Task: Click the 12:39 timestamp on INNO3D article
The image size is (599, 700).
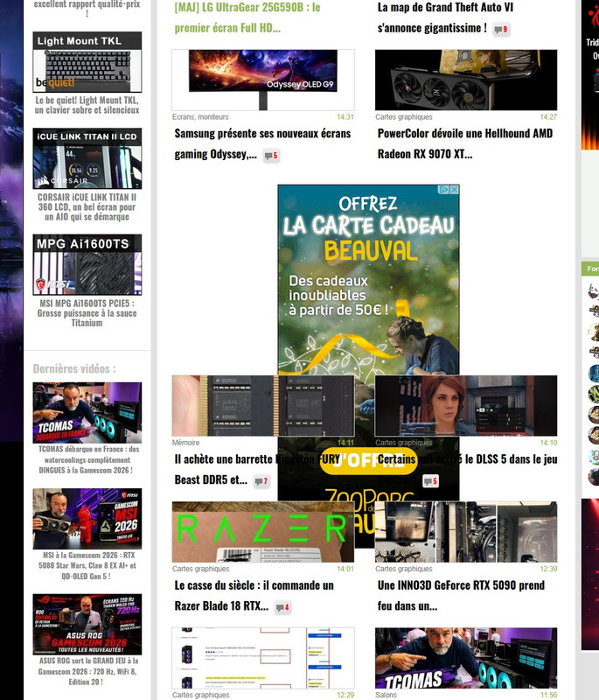Action: coord(548,569)
